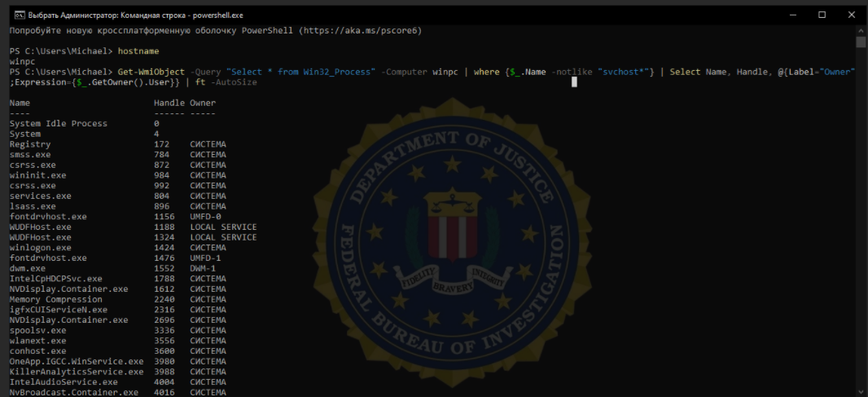Click the "Registry" process name
868x397 pixels.
click(30, 144)
